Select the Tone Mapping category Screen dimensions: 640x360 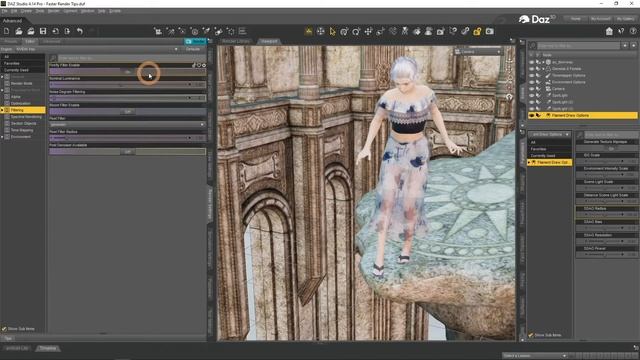point(22,130)
